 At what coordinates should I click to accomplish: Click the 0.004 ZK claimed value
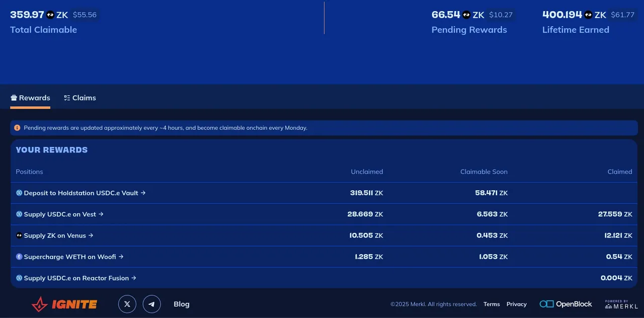click(616, 278)
